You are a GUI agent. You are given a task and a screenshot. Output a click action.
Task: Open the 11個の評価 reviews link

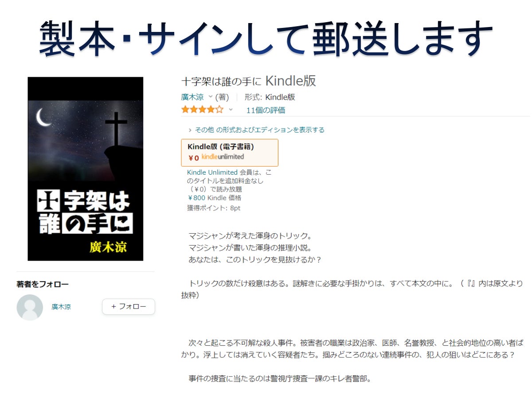266,110
